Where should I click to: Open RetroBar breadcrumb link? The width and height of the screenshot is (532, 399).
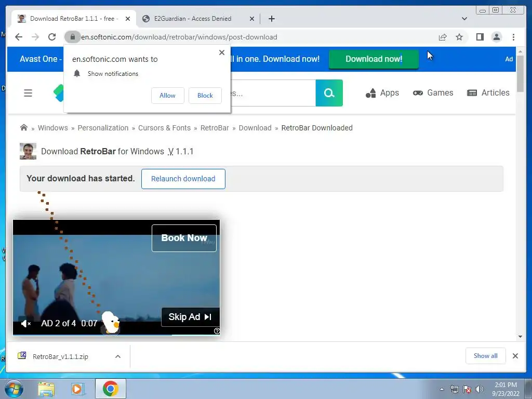(215, 128)
